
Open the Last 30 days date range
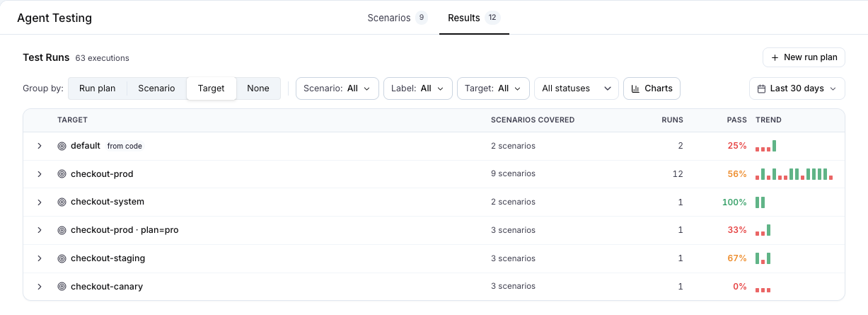[797, 88]
